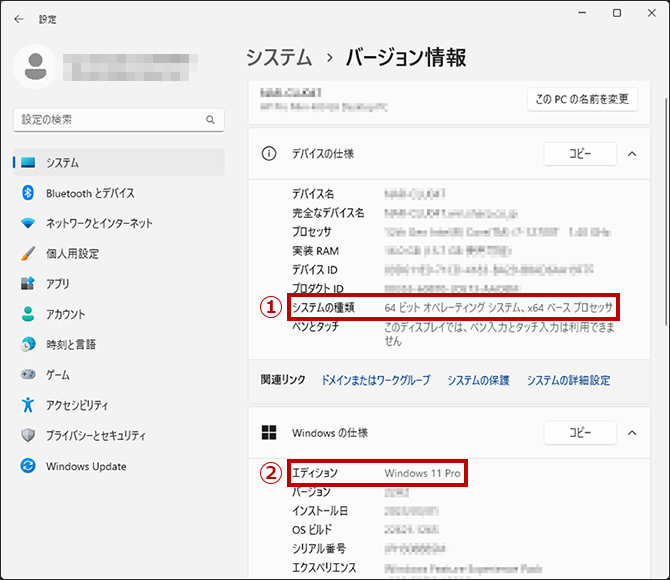The height and width of the screenshot is (580, 670).
Task: Click the Windows Update sync icon
Action: click(x=28, y=465)
